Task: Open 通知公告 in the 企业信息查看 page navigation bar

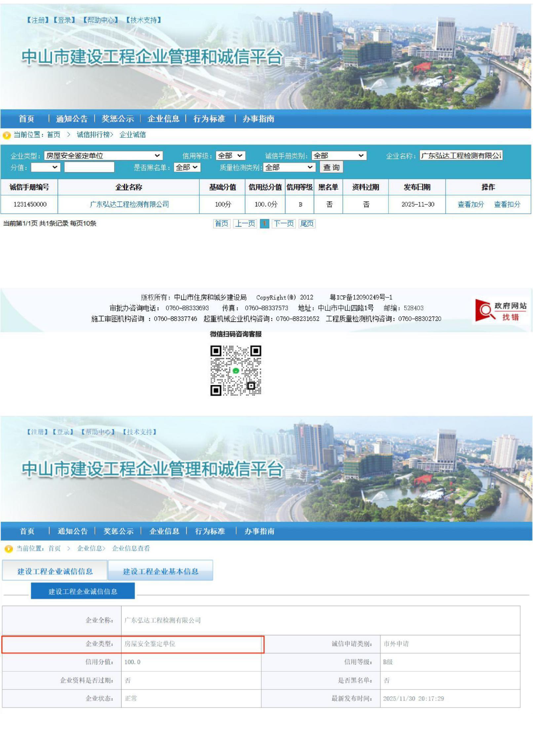Action: click(72, 531)
